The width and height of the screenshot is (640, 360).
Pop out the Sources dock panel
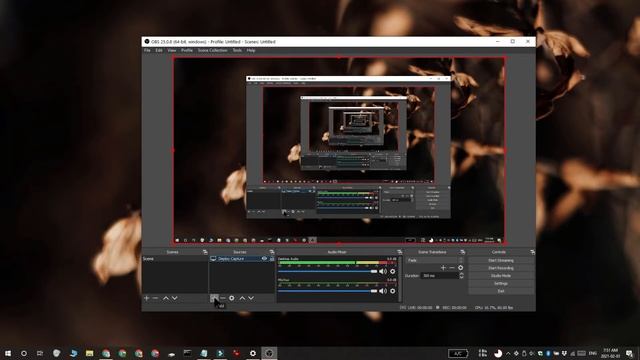272,252
